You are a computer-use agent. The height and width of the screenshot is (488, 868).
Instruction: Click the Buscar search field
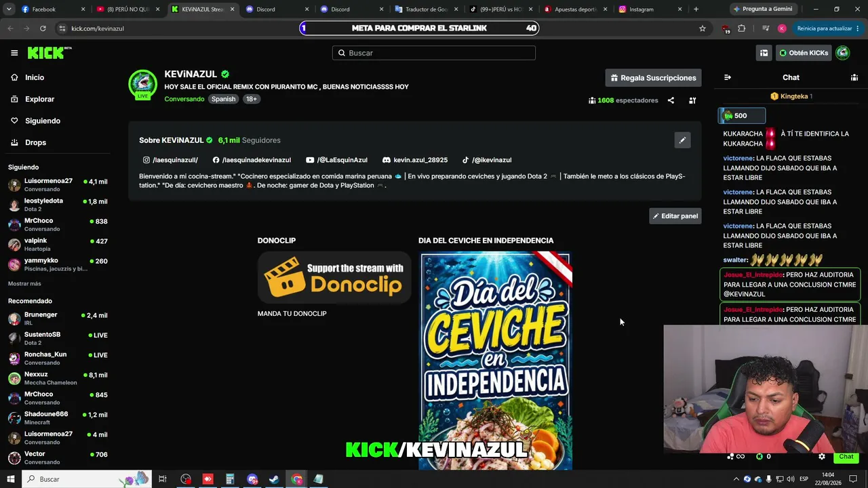pos(434,53)
